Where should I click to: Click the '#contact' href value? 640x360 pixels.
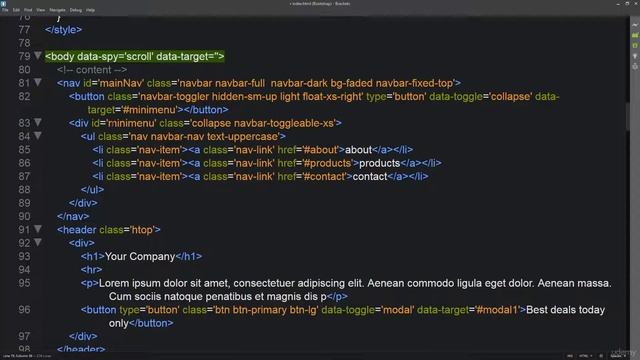(324, 177)
